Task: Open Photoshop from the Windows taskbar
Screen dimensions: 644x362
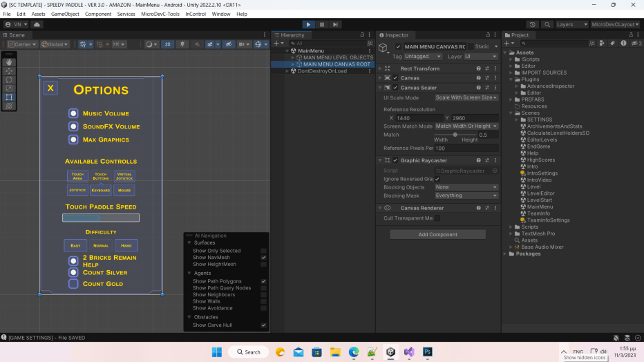Action: (428, 352)
